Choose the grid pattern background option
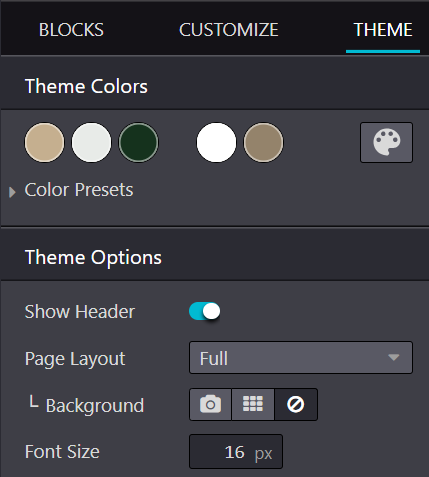429x477 pixels. tap(253, 404)
